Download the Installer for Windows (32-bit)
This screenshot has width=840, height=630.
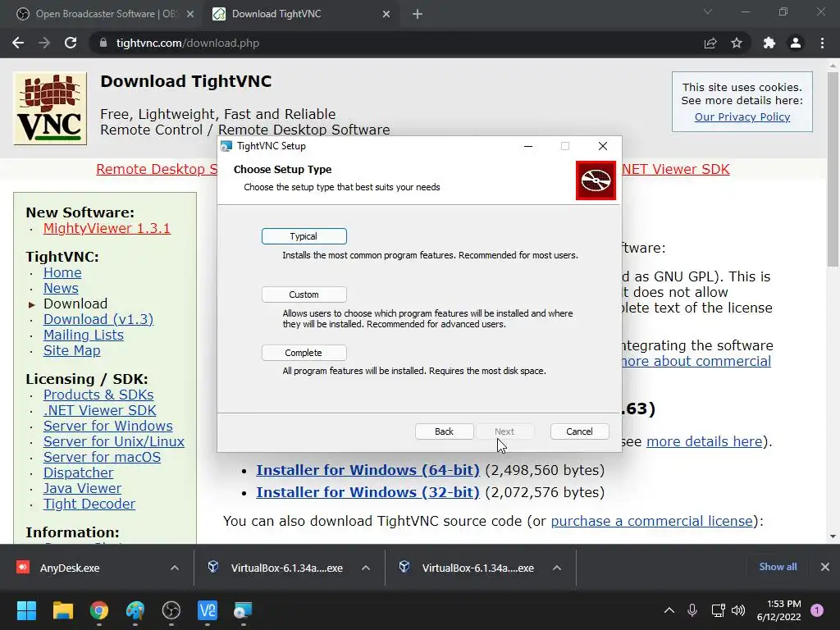tap(367, 492)
